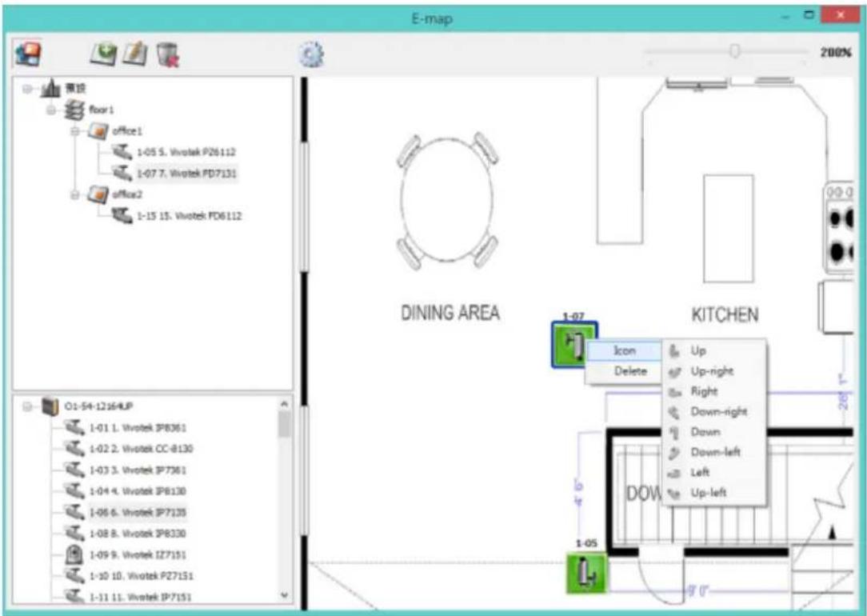Screen dimensions: 867x616
Task: Select Delete in the context menu
Action: coord(625,371)
